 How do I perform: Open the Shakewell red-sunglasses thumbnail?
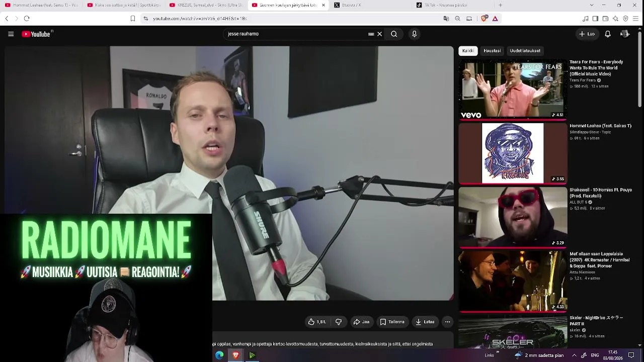tap(513, 217)
